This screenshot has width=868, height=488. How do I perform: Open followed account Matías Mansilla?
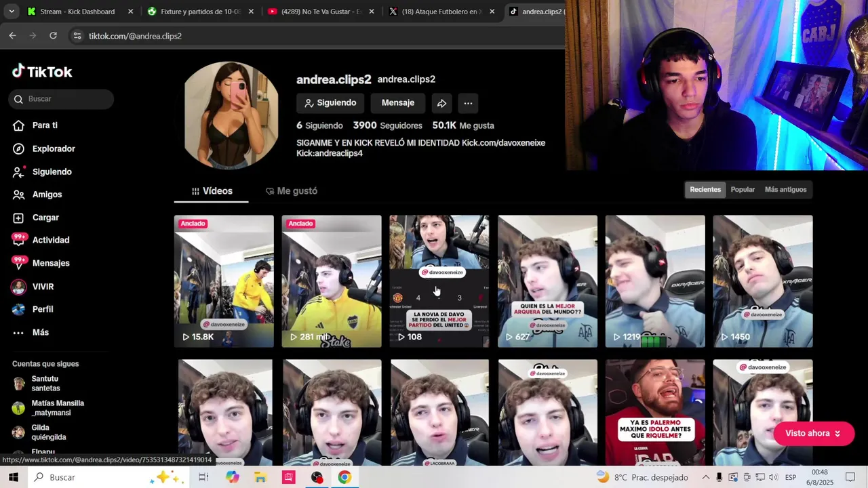(x=47, y=408)
